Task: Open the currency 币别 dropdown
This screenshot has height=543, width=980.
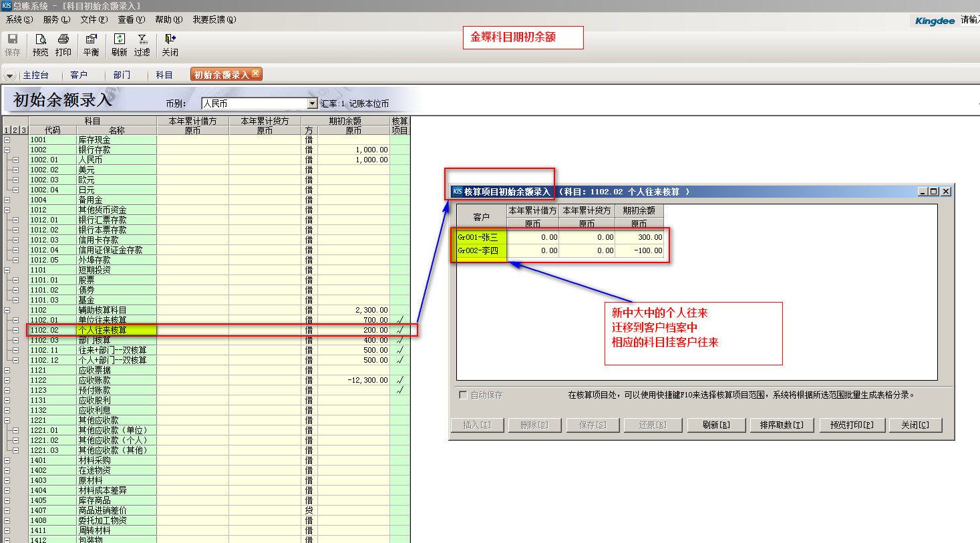Action: pos(312,104)
